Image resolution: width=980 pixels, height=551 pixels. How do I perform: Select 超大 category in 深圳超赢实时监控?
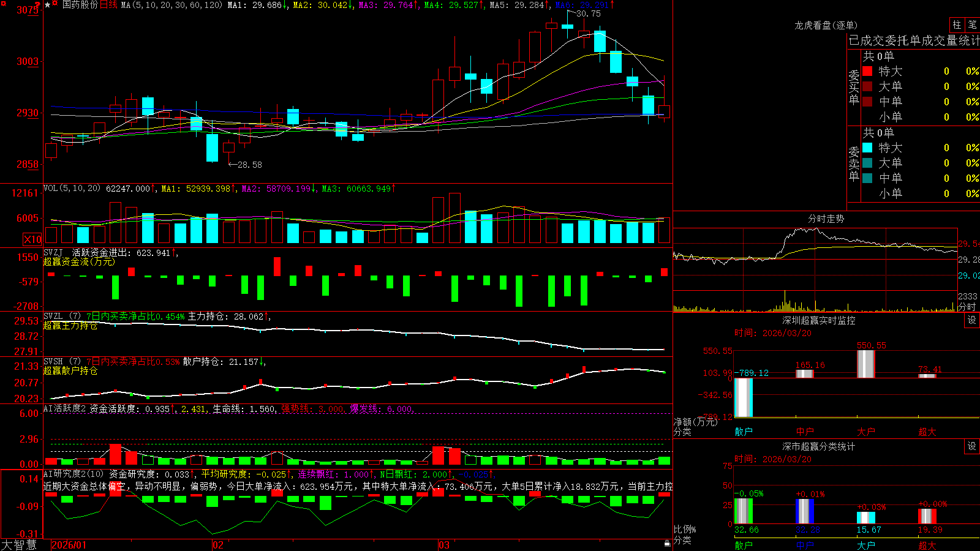(x=927, y=432)
